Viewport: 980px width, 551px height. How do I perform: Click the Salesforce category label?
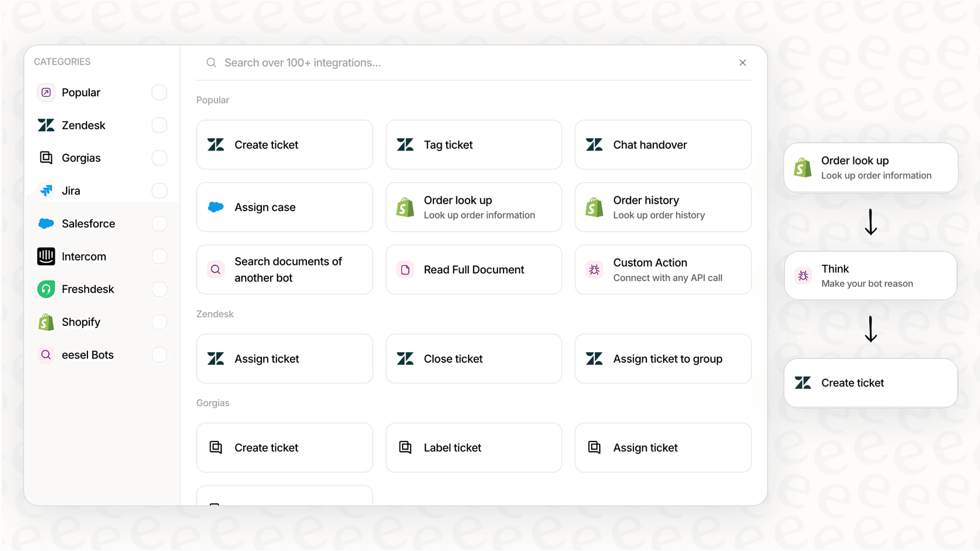point(89,223)
